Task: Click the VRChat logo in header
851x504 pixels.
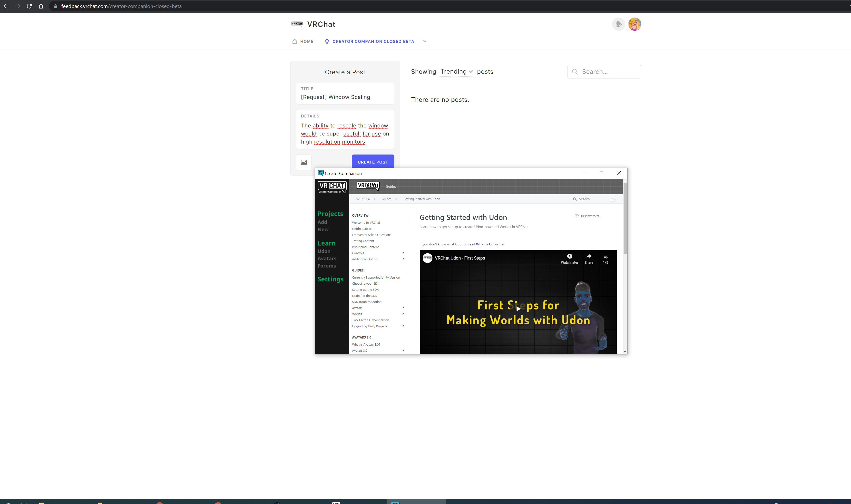Action: [297, 24]
